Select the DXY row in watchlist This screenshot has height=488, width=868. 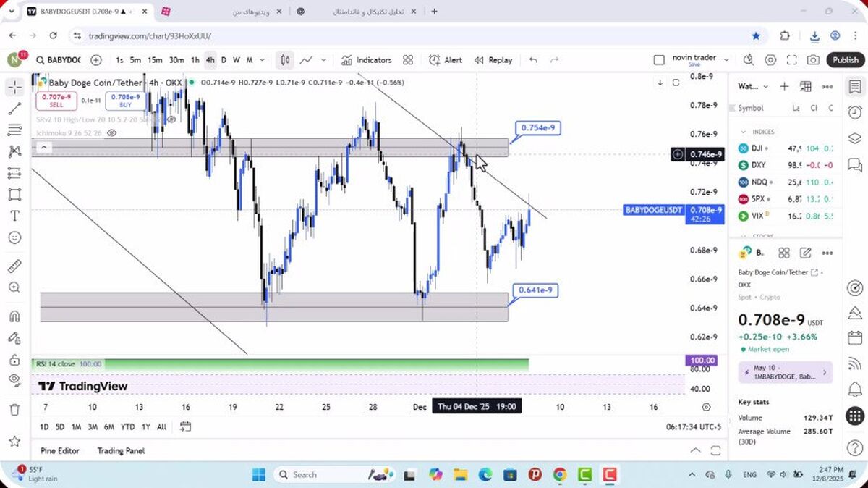[x=786, y=165]
